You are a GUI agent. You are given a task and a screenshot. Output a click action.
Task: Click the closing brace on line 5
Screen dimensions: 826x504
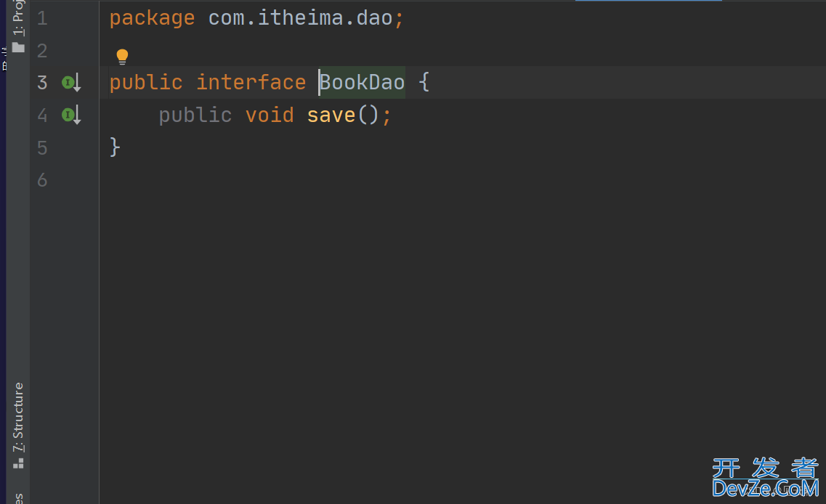pos(115,147)
